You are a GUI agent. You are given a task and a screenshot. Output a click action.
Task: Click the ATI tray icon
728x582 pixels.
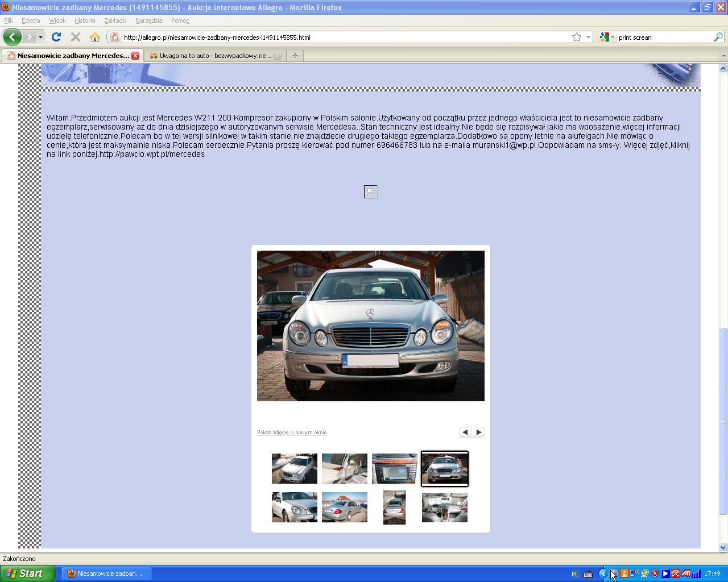tap(686, 574)
